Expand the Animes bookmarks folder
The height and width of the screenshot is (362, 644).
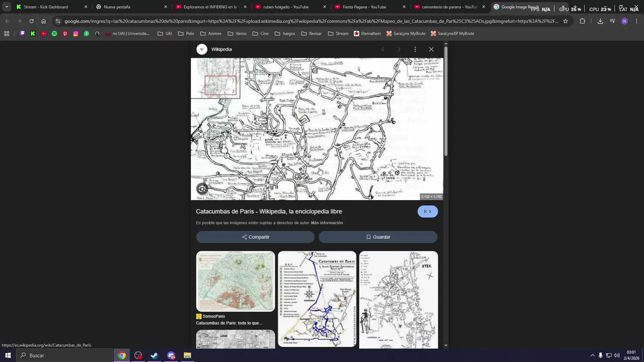(211, 33)
